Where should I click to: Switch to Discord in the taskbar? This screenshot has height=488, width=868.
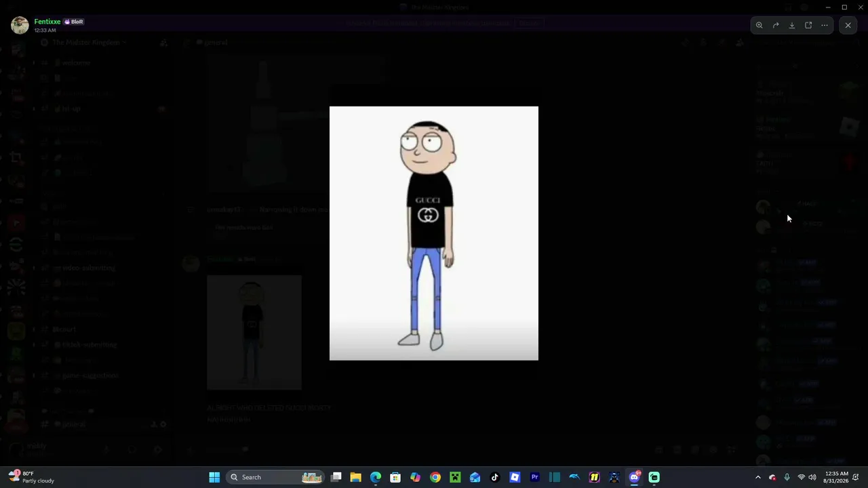[634, 477]
